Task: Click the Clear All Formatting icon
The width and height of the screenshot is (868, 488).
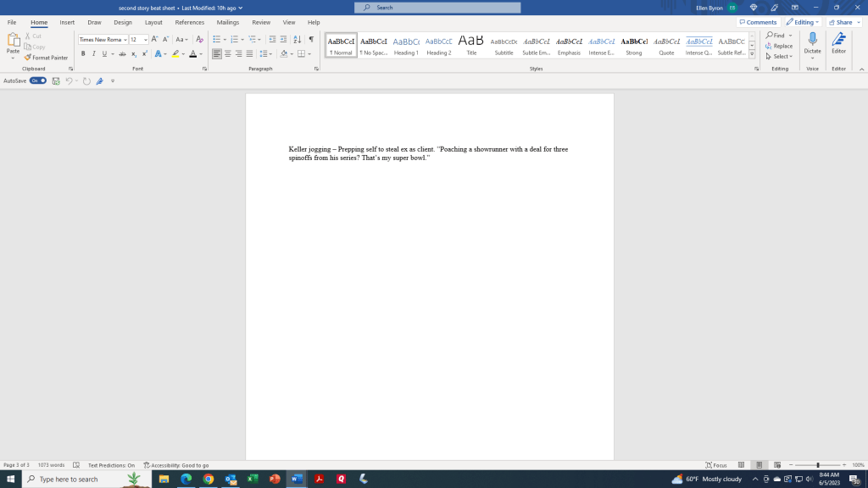Action: pyautogui.click(x=199, y=39)
